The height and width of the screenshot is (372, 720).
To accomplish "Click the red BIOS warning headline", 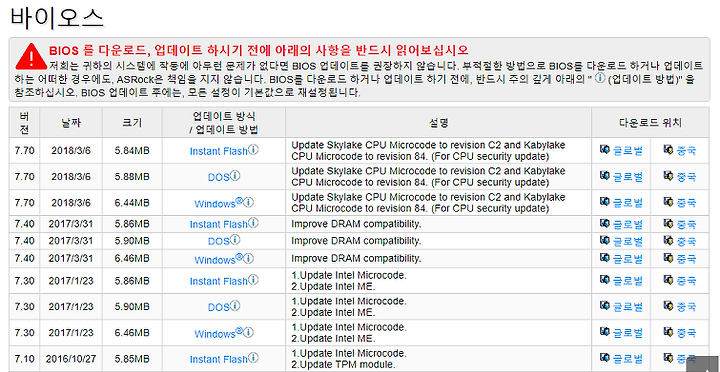I will [259, 50].
